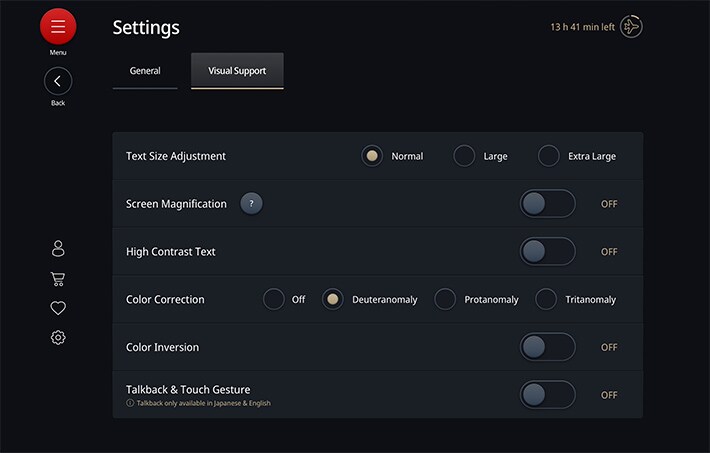
Task: Turn on High Contrast Text
Action: click(x=547, y=251)
